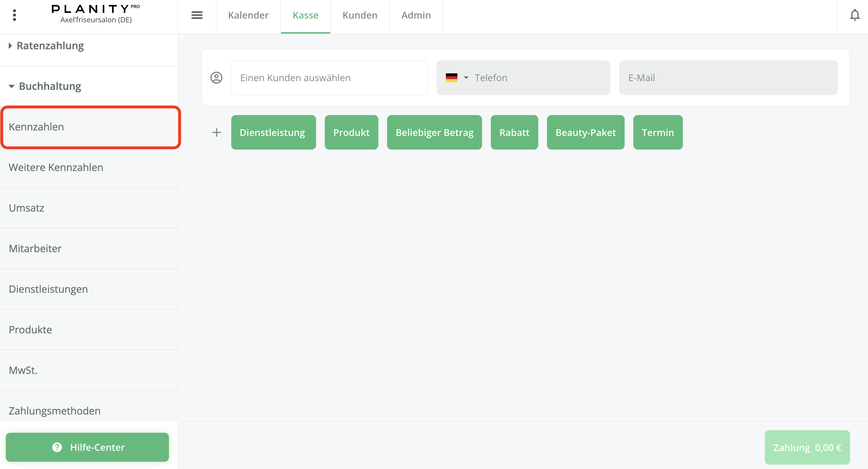Add a Dienstleistung to the sale
Image resolution: width=868 pixels, height=469 pixels.
pos(273,132)
